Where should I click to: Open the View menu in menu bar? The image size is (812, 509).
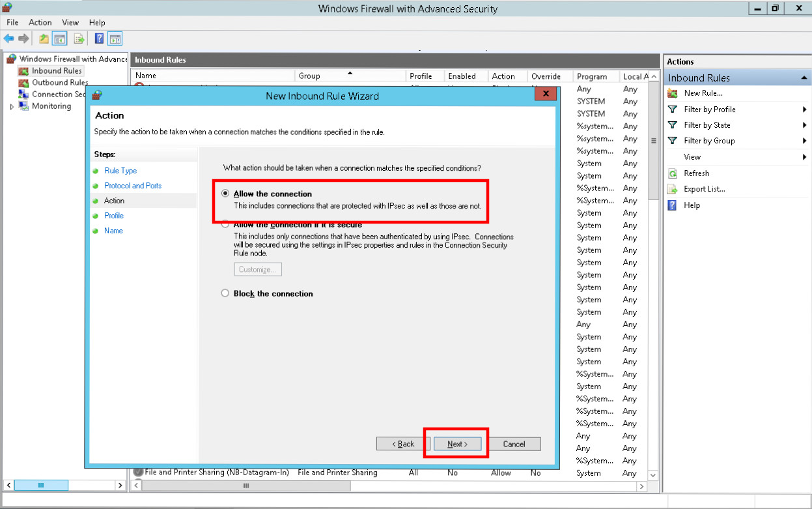point(70,22)
